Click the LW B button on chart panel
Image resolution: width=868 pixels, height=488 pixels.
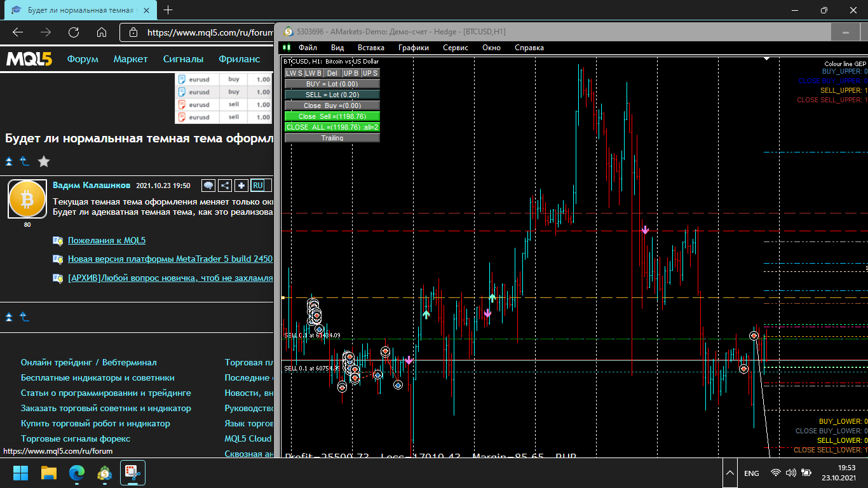313,73
